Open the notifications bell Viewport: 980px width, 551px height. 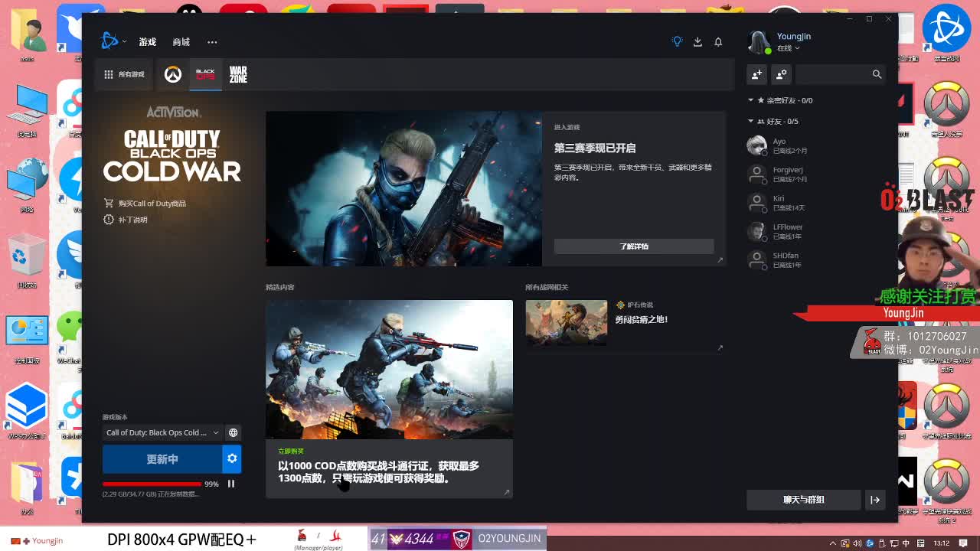[718, 42]
